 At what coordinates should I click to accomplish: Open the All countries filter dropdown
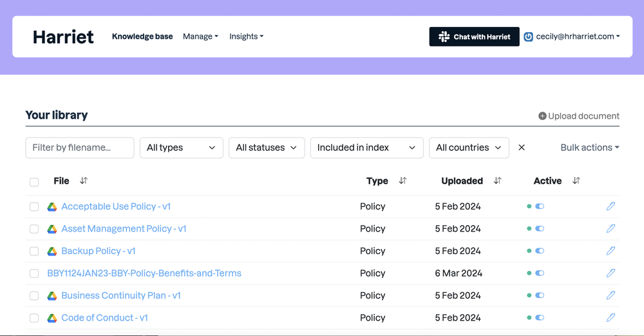click(468, 148)
